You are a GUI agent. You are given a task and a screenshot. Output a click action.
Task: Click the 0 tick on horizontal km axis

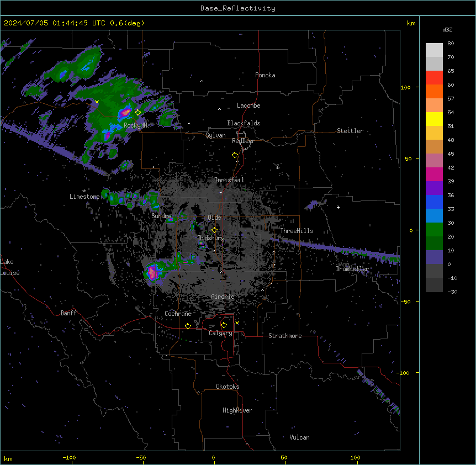(213, 458)
